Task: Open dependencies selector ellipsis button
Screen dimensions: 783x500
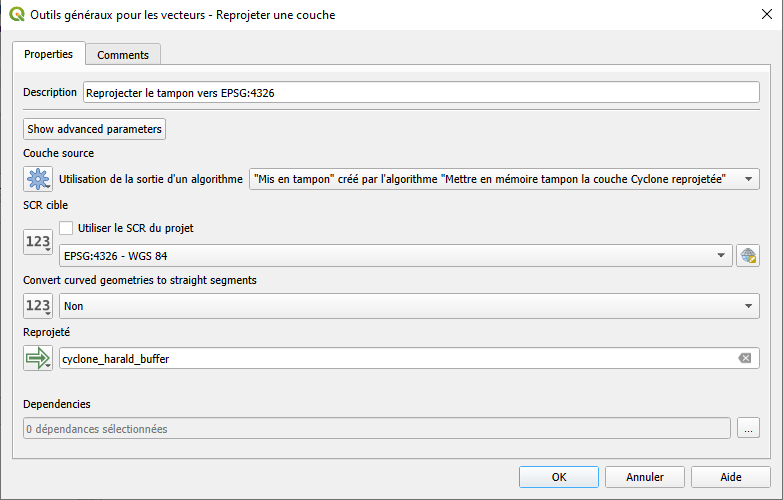Action: (748, 429)
